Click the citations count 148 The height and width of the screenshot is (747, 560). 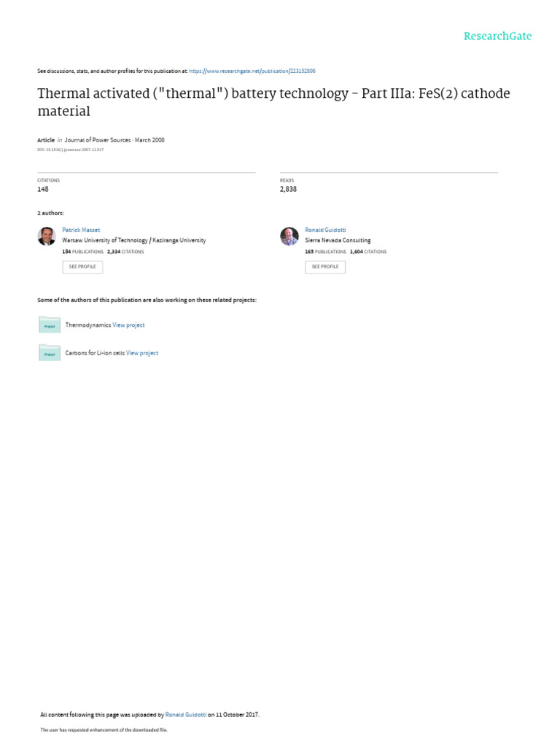(43, 189)
